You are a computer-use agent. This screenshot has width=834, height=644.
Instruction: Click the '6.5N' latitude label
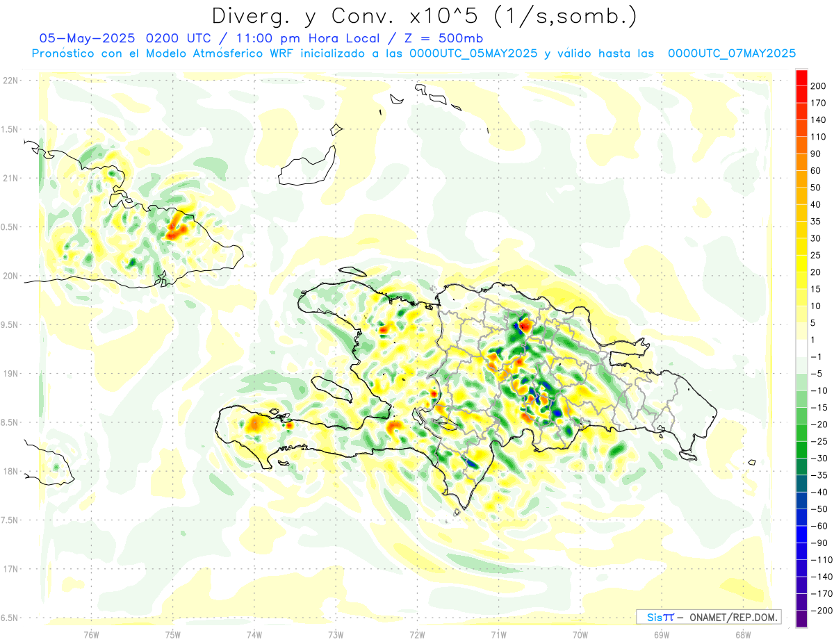[x=10, y=618]
